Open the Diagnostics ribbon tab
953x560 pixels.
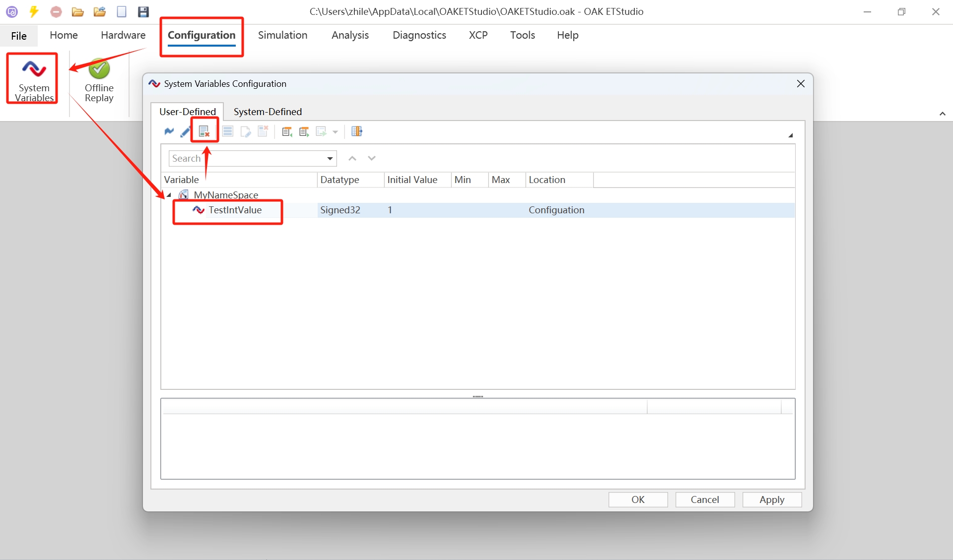419,35
